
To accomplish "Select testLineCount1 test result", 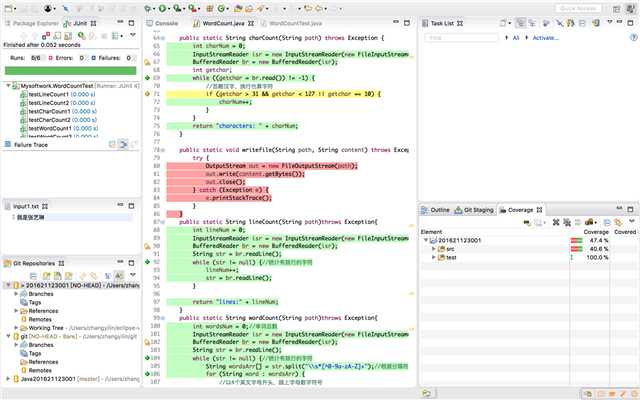I will coord(58,94).
